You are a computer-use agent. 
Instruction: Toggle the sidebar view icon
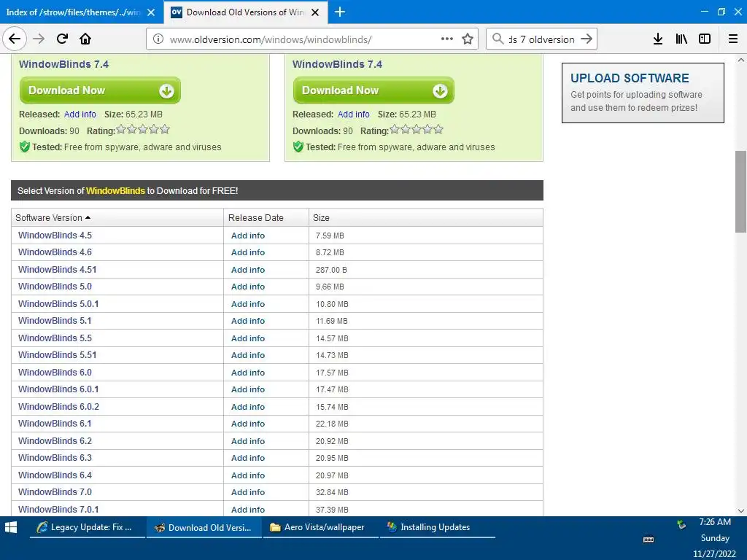pos(705,39)
